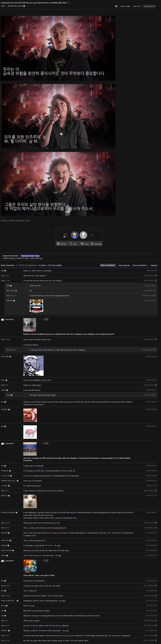This screenshot has height=644, width=161.
Task: Go to next ad in medical school banner
Action: click(47, 319)
